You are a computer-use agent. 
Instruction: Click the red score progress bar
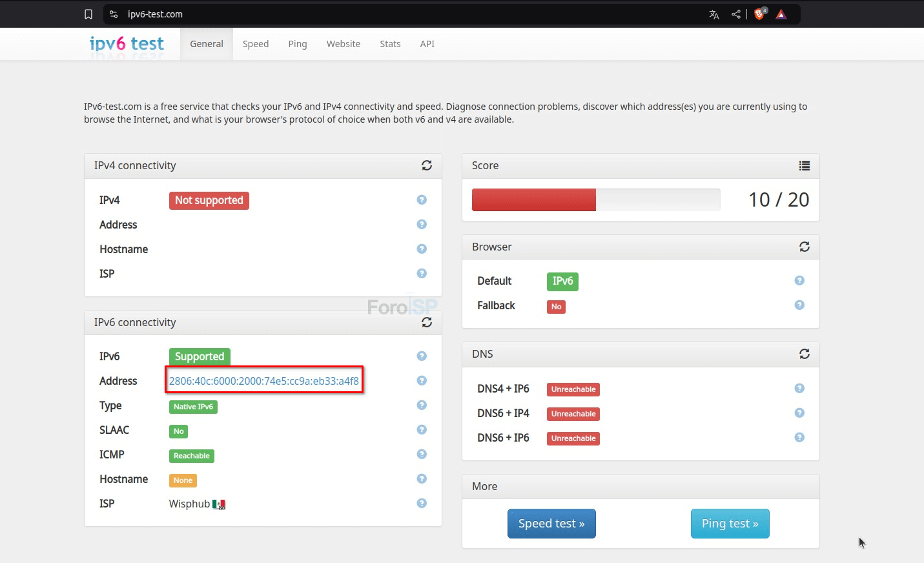(x=534, y=200)
